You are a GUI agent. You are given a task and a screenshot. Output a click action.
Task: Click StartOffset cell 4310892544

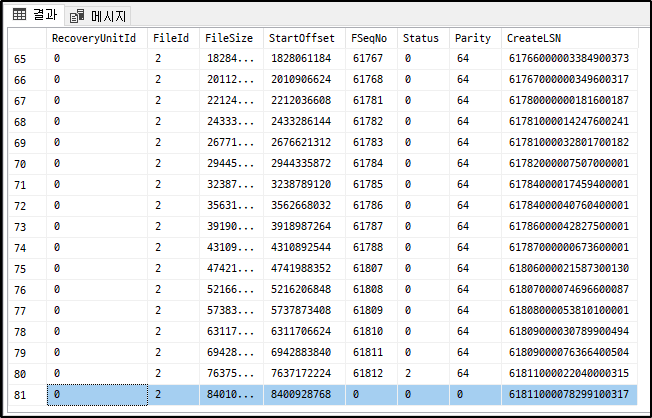point(304,247)
